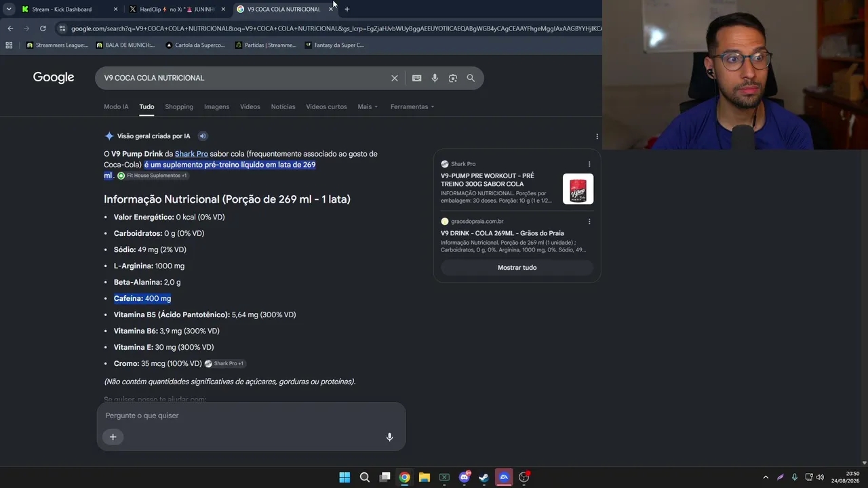Open AI overview three-dot options menu
Screen dimensions: 868x488
click(597, 136)
